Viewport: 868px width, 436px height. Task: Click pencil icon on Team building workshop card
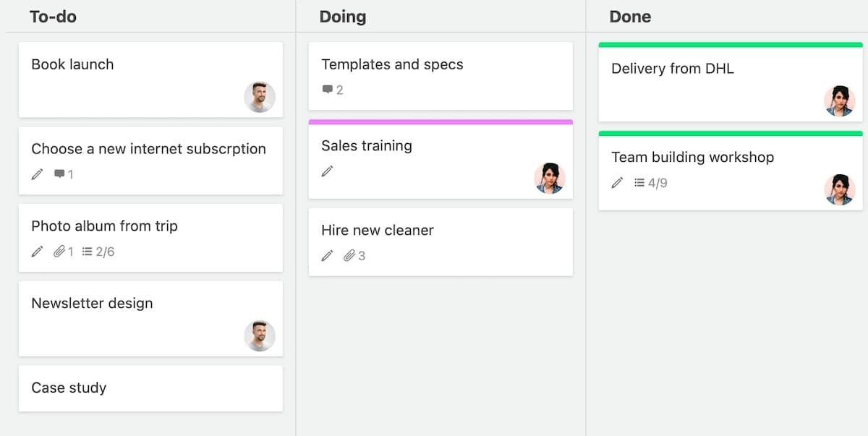[617, 183]
